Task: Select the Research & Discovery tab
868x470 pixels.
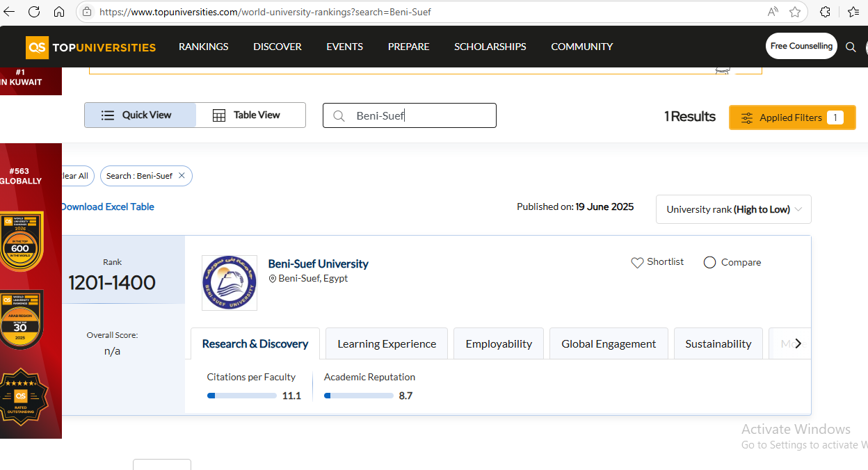Action: pos(255,343)
